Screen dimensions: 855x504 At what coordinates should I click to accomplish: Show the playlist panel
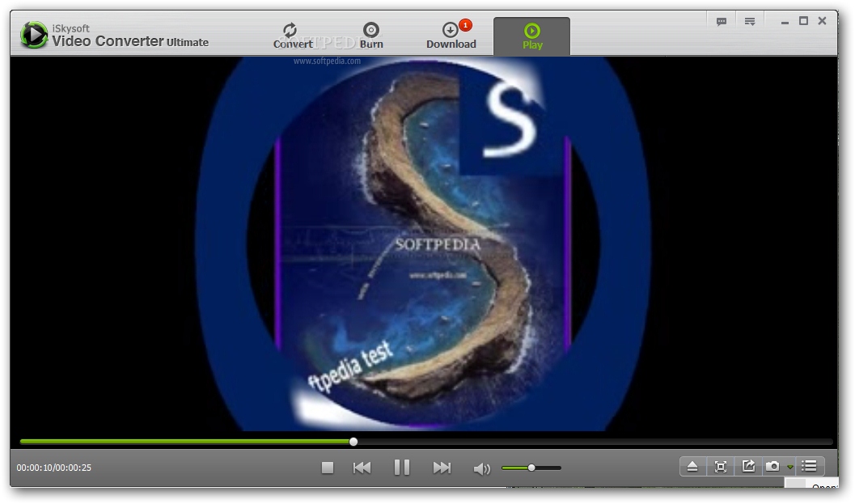tap(809, 466)
